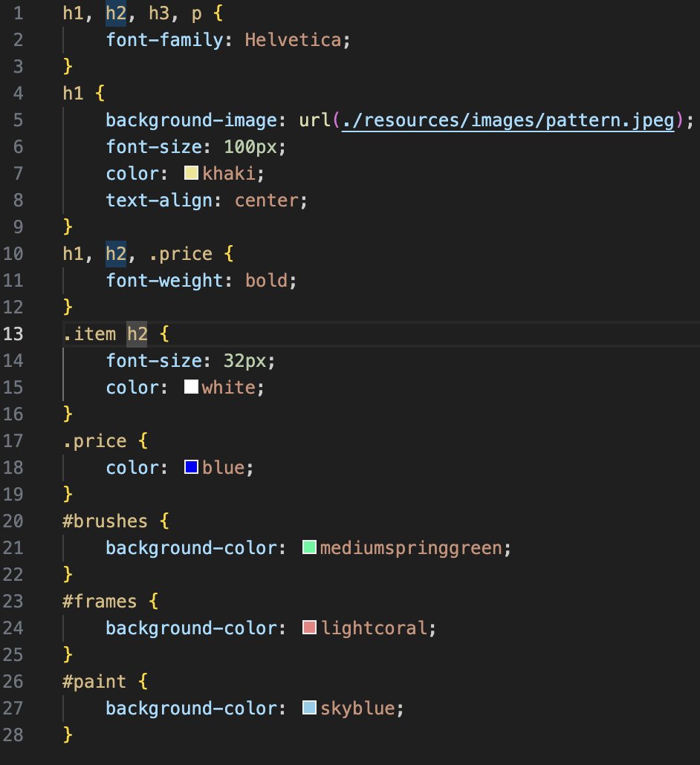Click line number 28 in the gutter
The image size is (700, 765).
click(x=13, y=735)
